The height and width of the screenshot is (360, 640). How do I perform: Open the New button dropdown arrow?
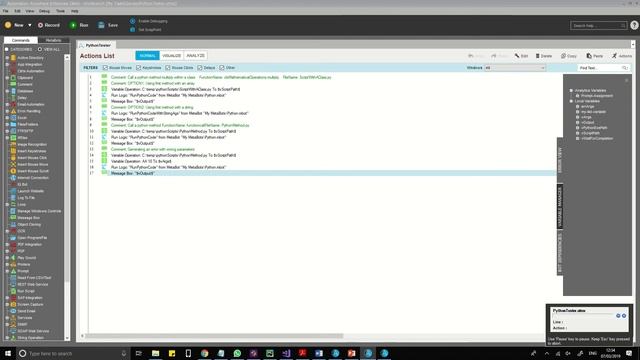coord(30,25)
